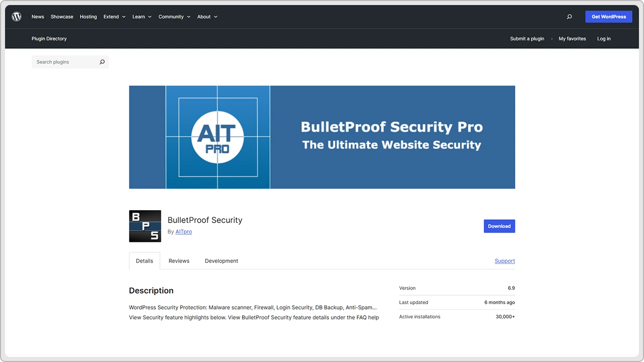Click the Download button

[499, 226]
